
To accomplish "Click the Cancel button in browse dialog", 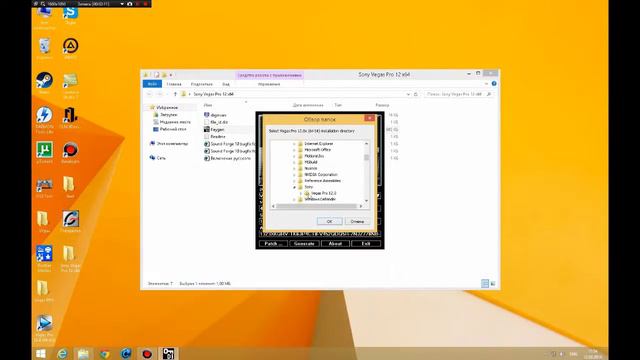I will pos(357,221).
